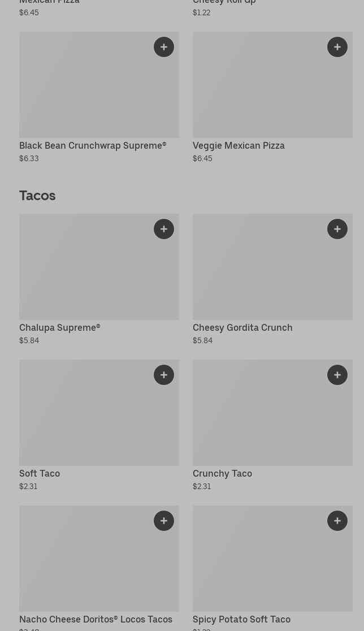364x631 pixels.
Task: View the Soft Taco image thumbnail
Action: (x=85, y=418)
